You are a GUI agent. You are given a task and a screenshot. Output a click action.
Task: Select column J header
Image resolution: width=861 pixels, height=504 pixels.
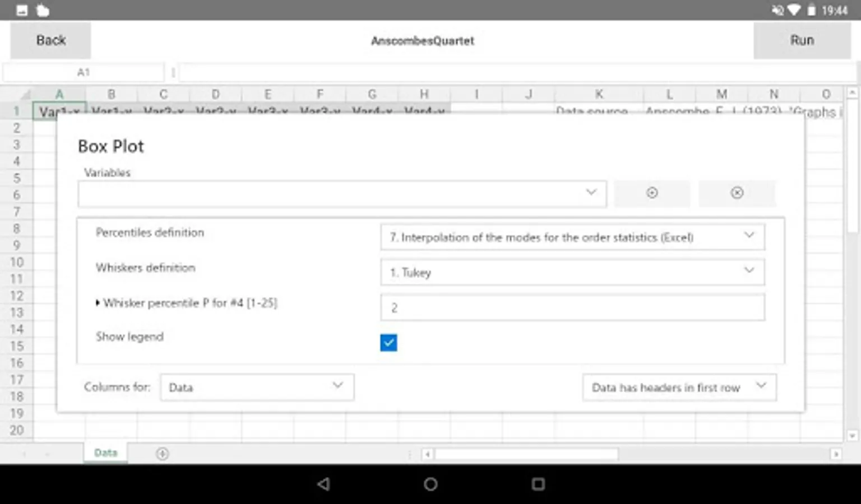coord(529,94)
